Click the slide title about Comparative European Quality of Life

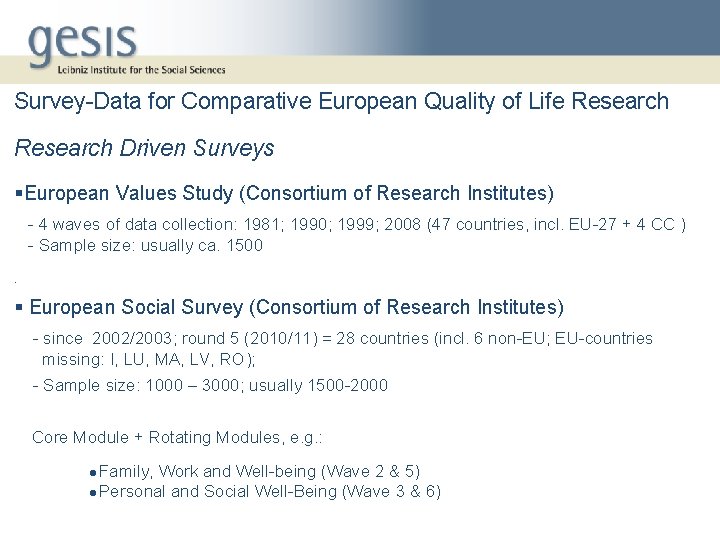pyautogui.click(x=341, y=101)
